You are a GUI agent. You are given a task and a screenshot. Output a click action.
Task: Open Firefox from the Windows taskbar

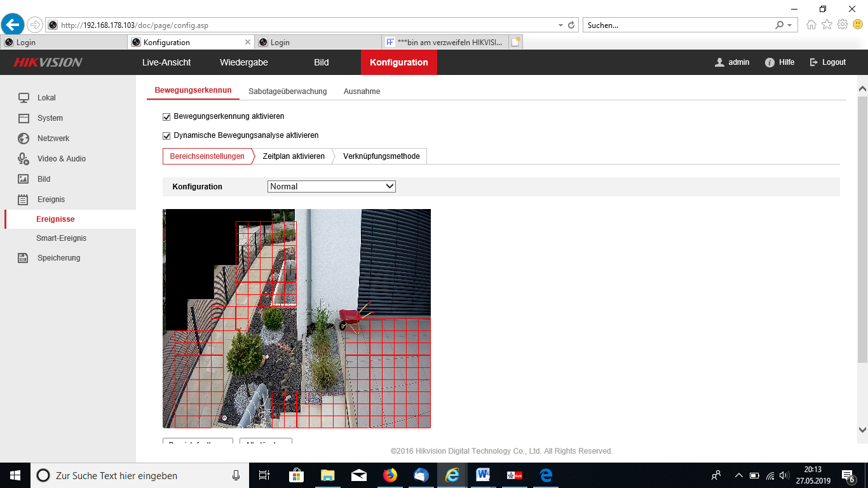pyautogui.click(x=390, y=475)
